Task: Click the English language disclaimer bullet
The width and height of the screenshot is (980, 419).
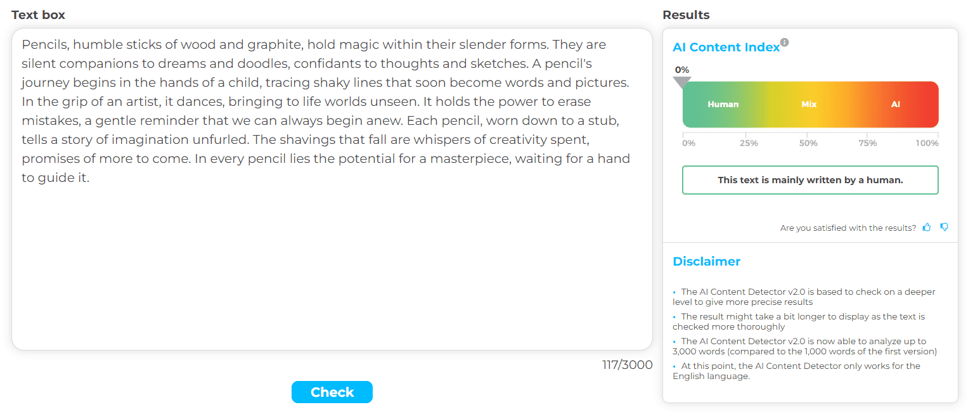Action: 796,371
